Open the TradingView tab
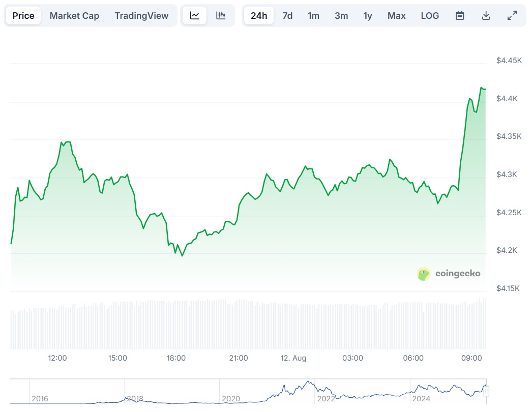The image size is (532, 412). tap(141, 16)
